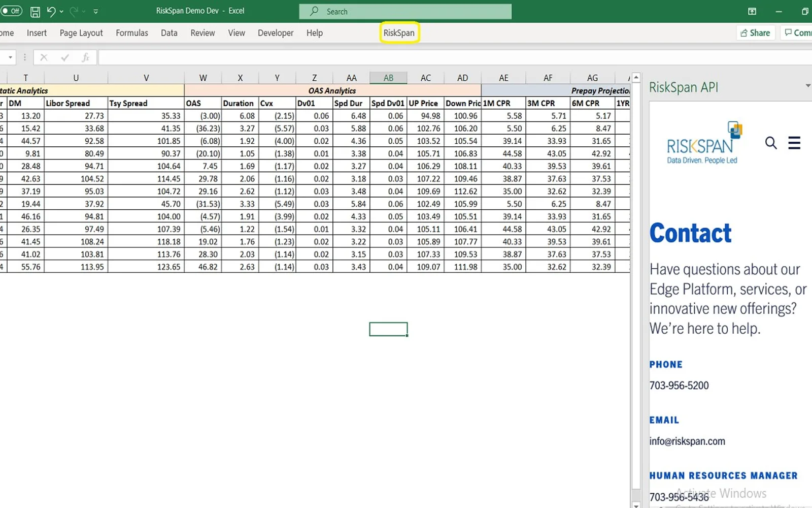Select the RiskSpan ribbon tab
Viewport: 812px width, 508px height.
(x=399, y=33)
